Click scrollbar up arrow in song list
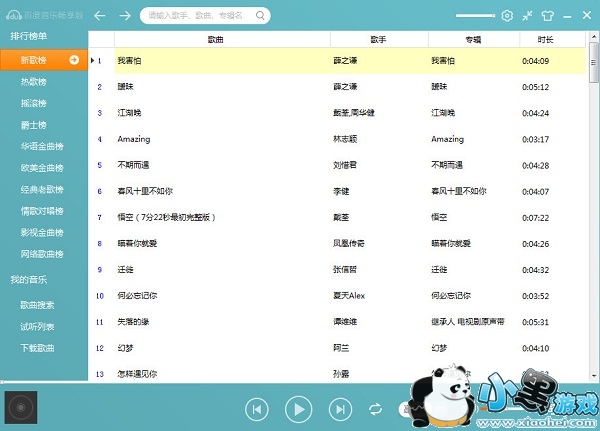Image resolution: width=600 pixels, height=431 pixels. 594,37
